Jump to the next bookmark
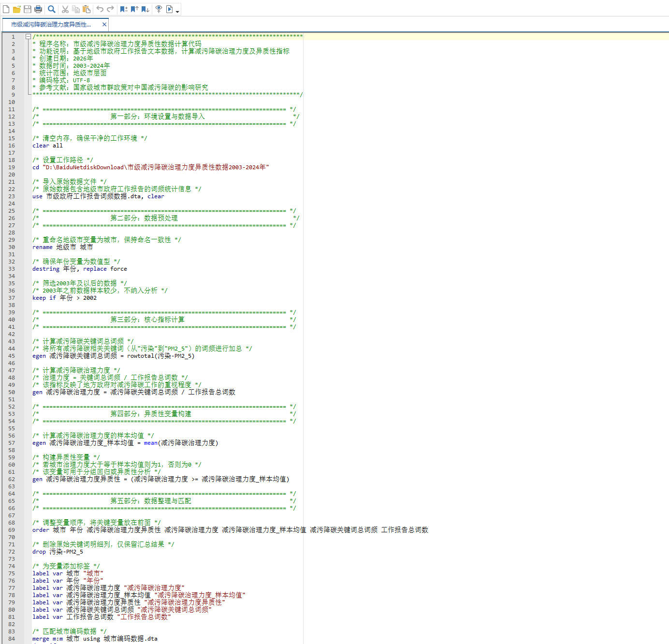Screen dimensions: 669x644 tap(145, 9)
